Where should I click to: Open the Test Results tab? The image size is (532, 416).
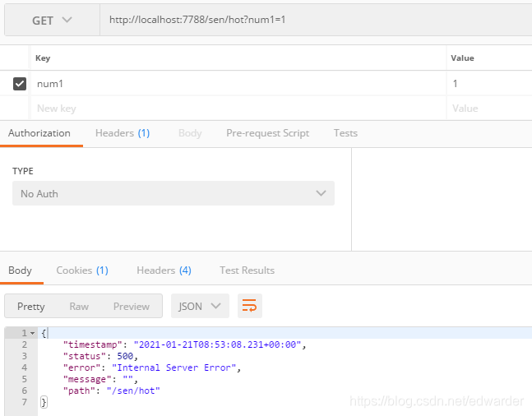pyautogui.click(x=247, y=270)
